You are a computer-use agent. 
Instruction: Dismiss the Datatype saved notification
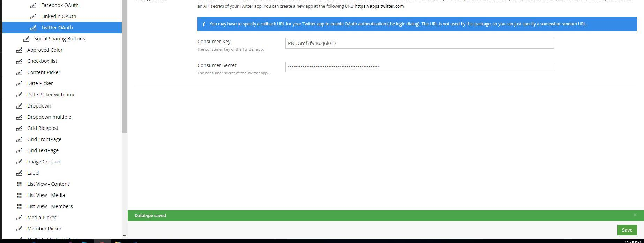(x=635, y=215)
